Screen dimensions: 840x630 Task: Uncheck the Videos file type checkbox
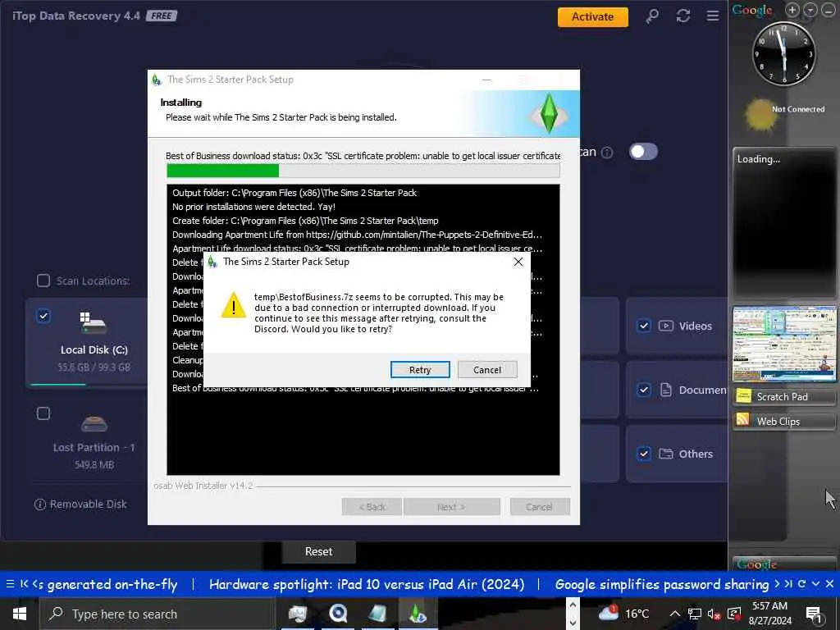644,326
